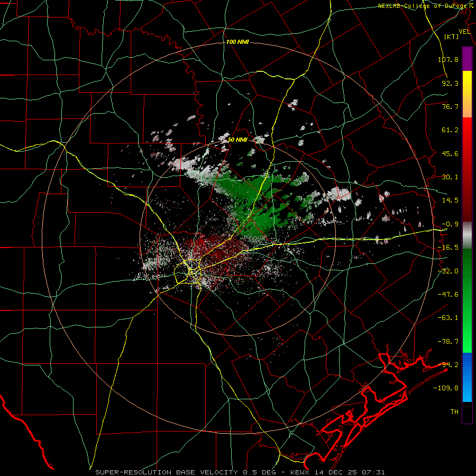
Task: Click the VEL legend title
Action: click(x=464, y=32)
